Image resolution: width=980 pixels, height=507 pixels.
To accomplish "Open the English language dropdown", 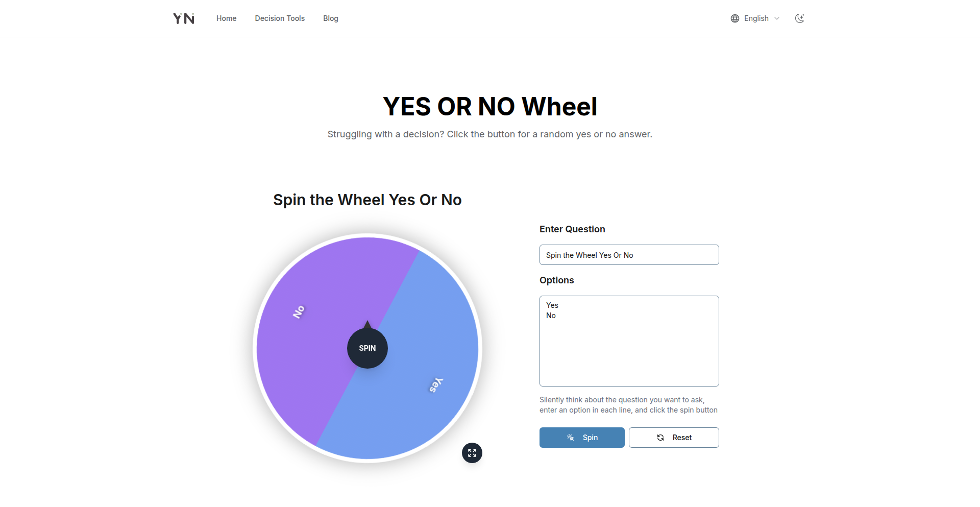I will (756, 18).
